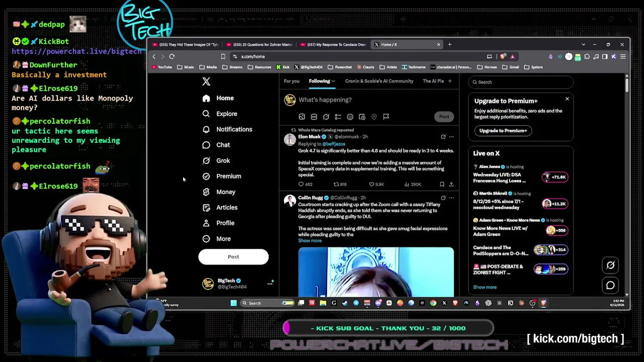644x362 pixels.
Task: Ask Grok about Elon Musk's post
Action: point(443,137)
